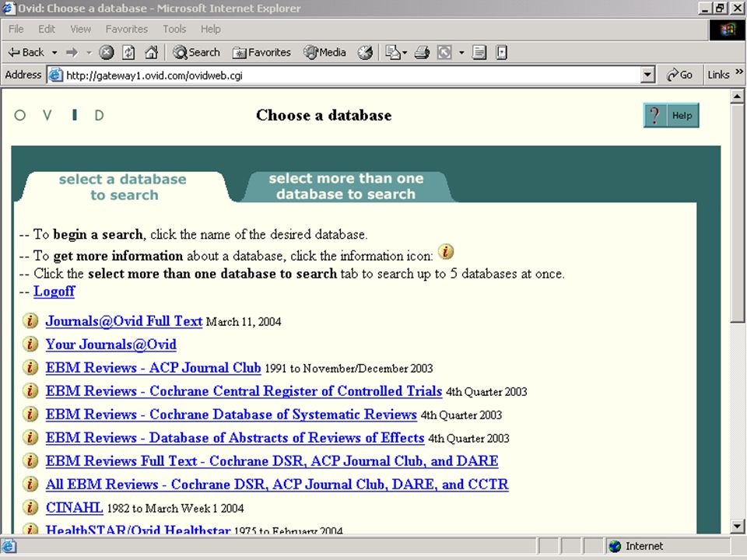747x560 pixels.
Task: Click the Internet zone indicator in the status bar
Action: click(x=637, y=546)
